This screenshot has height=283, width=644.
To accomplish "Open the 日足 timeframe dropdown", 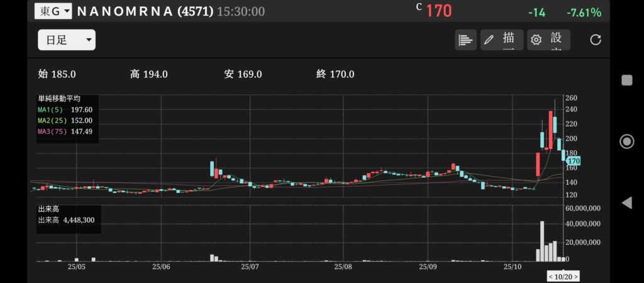I will click(x=67, y=40).
